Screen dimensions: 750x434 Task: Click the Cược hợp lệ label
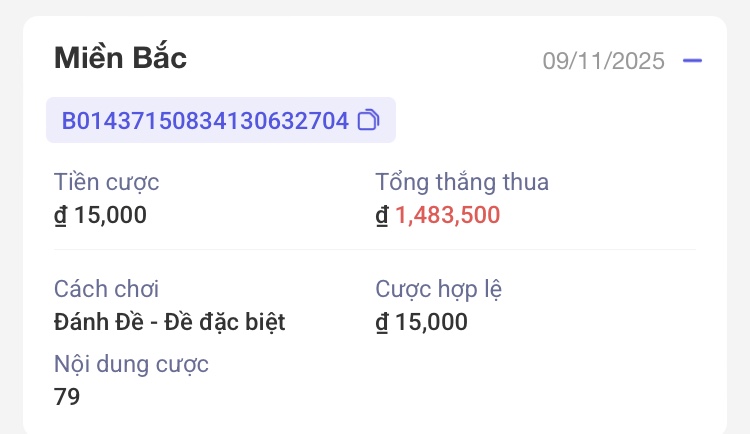point(439,290)
